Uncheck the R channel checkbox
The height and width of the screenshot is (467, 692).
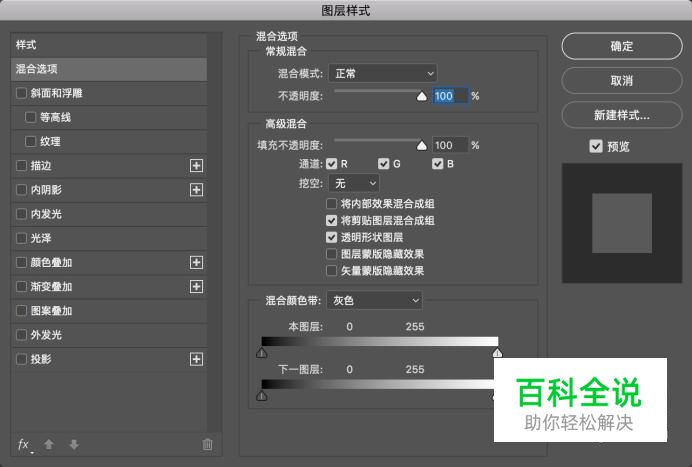click(331, 164)
